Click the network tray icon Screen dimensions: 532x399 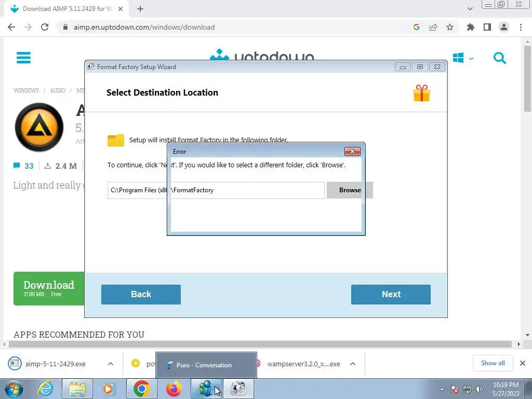[x=467, y=390]
